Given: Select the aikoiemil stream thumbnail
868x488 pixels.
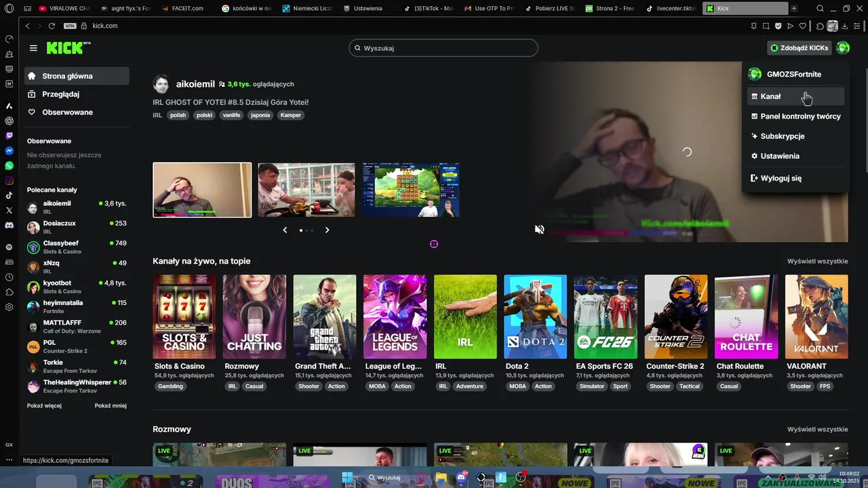Looking at the screenshot, I should (202, 190).
